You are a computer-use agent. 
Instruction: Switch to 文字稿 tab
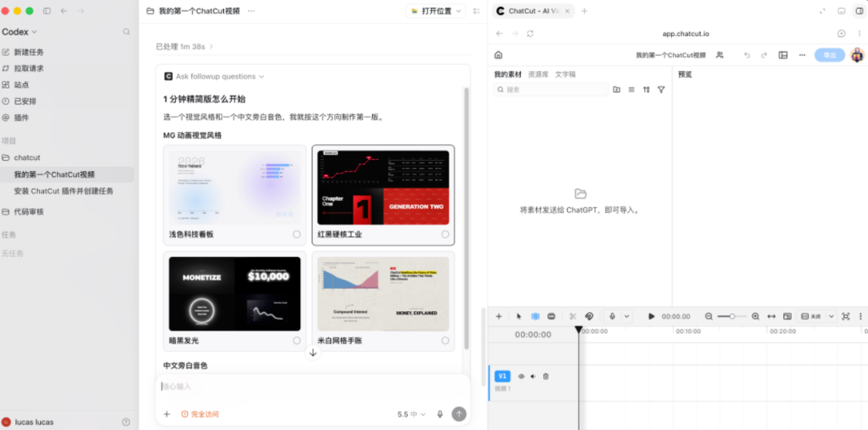tap(566, 74)
